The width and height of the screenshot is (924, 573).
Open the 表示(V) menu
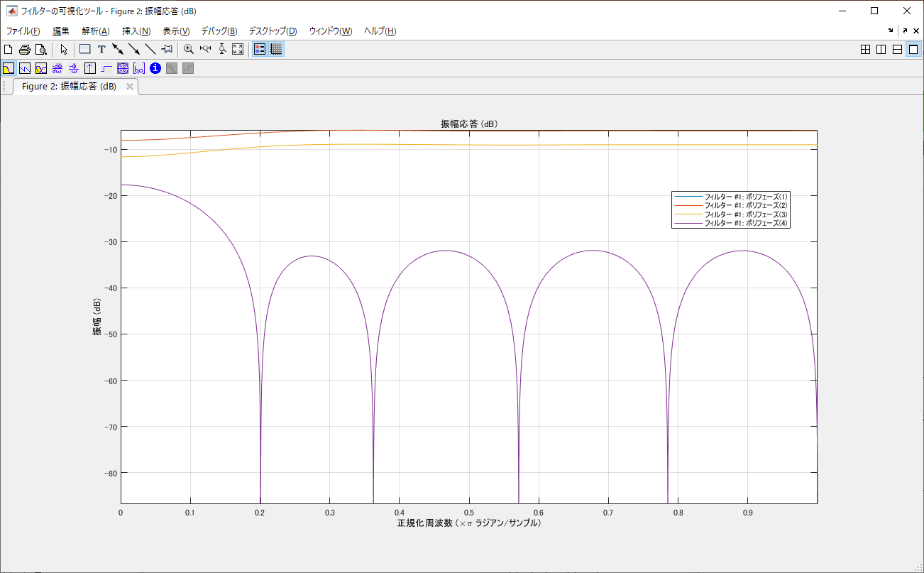pyautogui.click(x=176, y=31)
